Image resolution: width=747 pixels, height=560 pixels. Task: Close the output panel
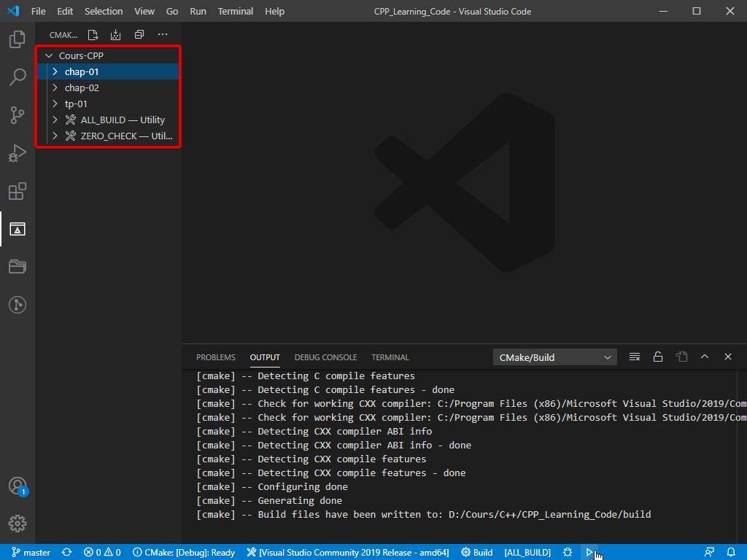(x=728, y=357)
